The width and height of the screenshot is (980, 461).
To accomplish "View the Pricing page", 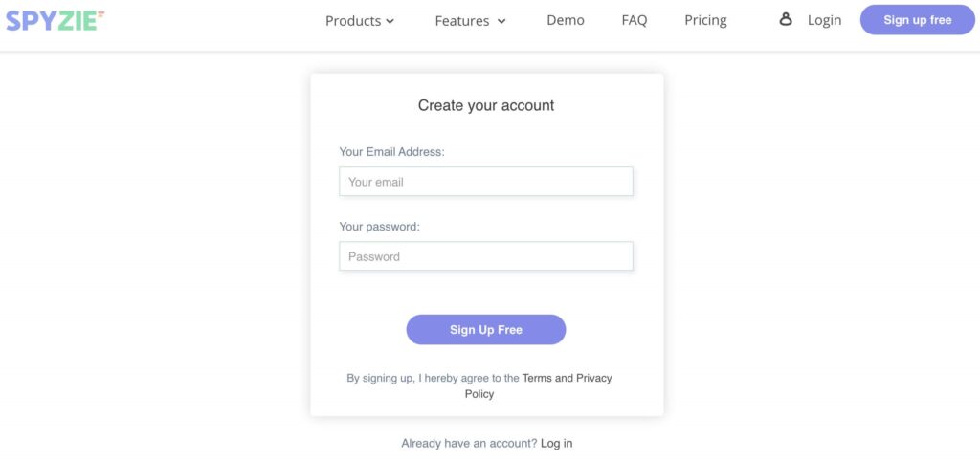I will 705,21.
